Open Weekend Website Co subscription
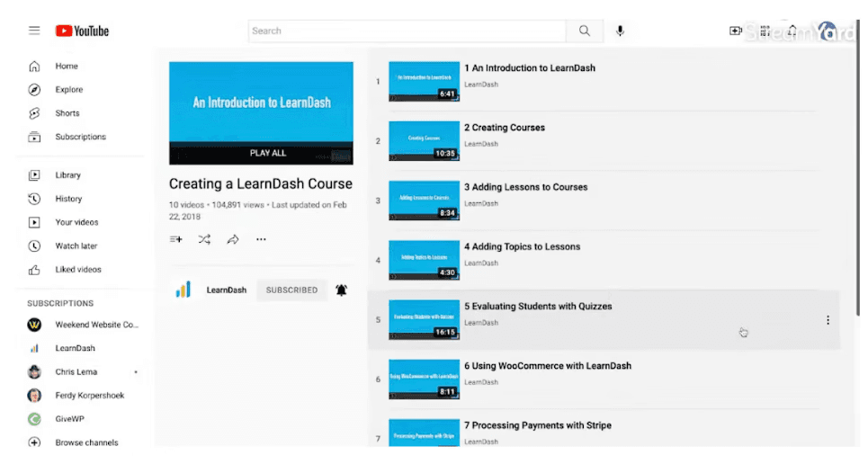The width and height of the screenshot is (868, 464). point(96,325)
